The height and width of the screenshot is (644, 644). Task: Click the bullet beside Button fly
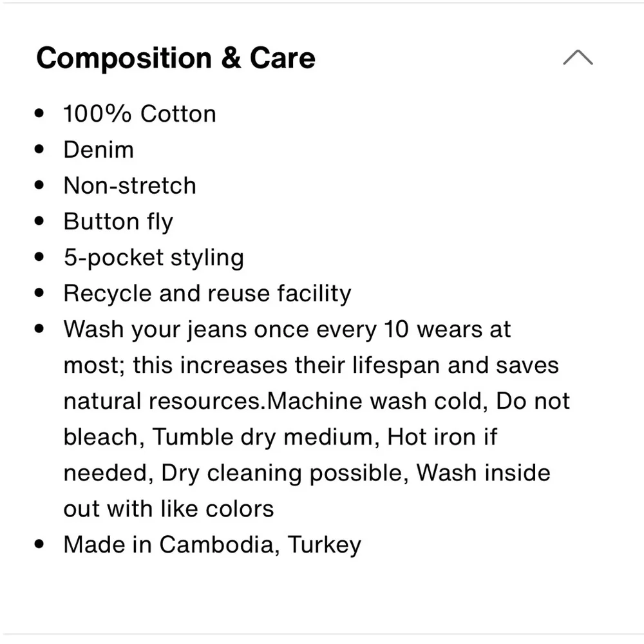41,222
